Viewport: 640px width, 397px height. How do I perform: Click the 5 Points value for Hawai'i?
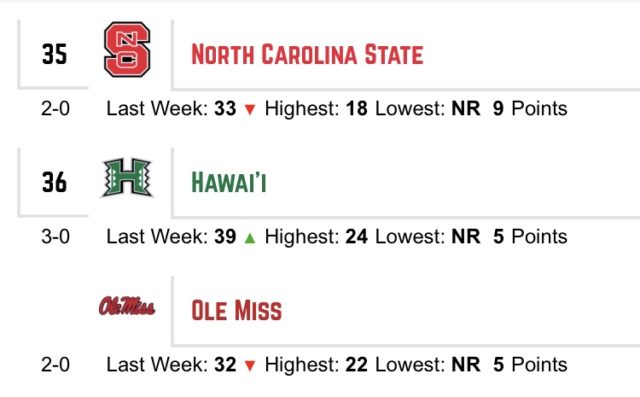[530, 237]
